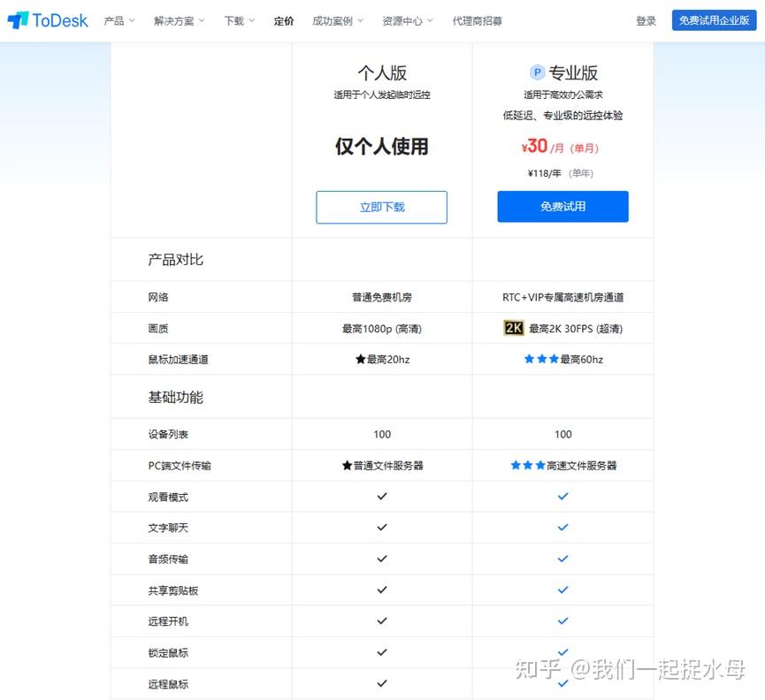The height and width of the screenshot is (700, 765).
Task: Expand the 资源中心 dropdown
Action: 402,20
